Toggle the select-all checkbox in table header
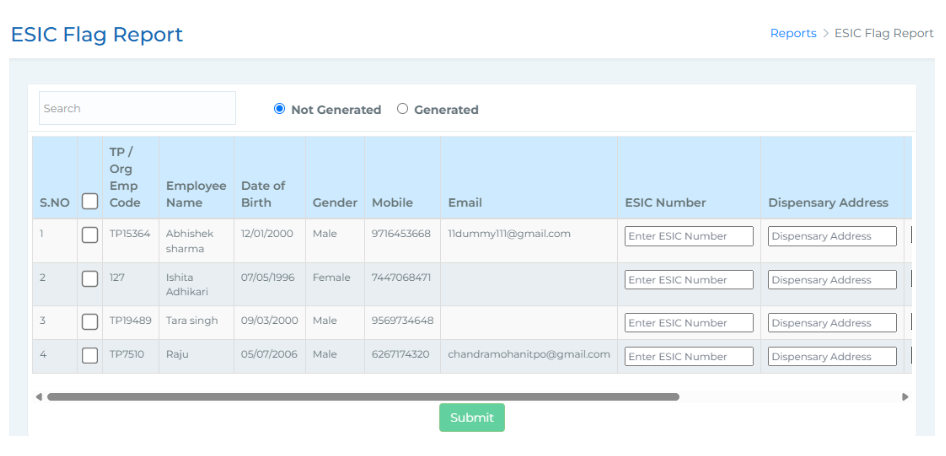The image size is (946, 456). pos(90,202)
